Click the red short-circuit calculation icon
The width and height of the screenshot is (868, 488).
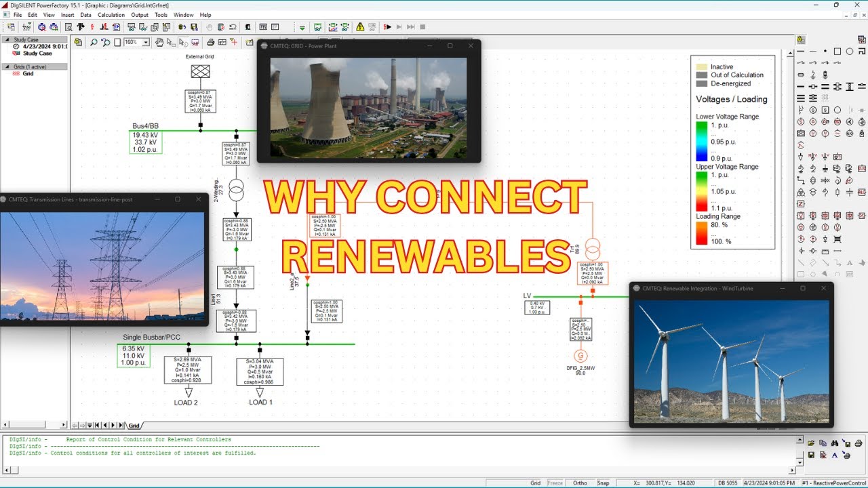(x=92, y=26)
